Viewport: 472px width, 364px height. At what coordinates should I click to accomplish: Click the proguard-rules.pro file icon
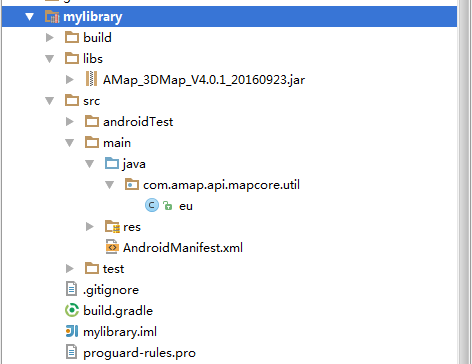click(x=71, y=352)
